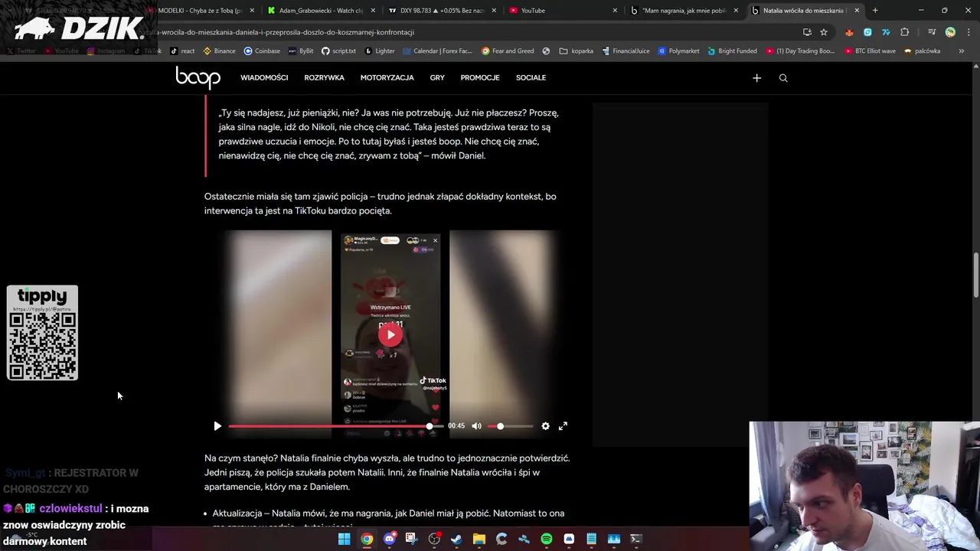The height and width of the screenshot is (551, 980).
Task: Open the Windows Start menu
Action: tap(345, 539)
